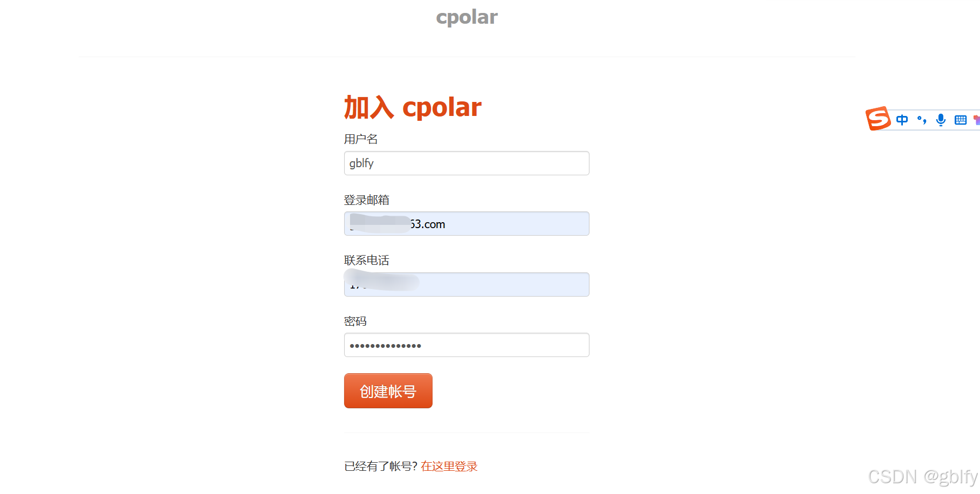Click the 用户名 field label
This screenshot has width=980, height=494.
click(361, 139)
